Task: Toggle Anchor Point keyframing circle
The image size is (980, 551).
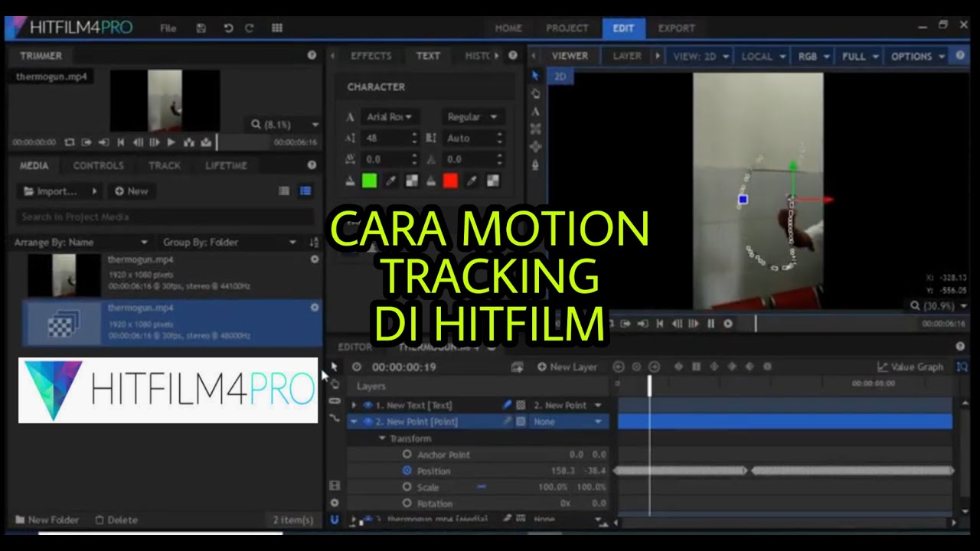Action: (407, 455)
